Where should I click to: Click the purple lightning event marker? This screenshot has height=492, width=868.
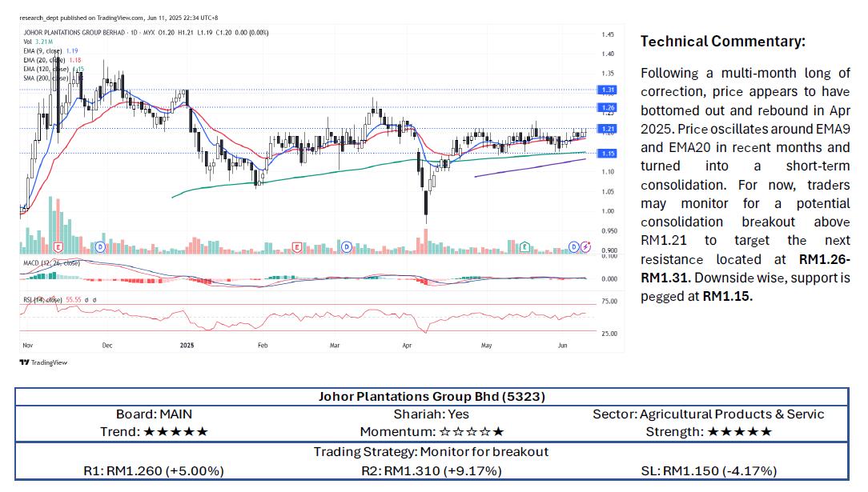pos(585,246)
